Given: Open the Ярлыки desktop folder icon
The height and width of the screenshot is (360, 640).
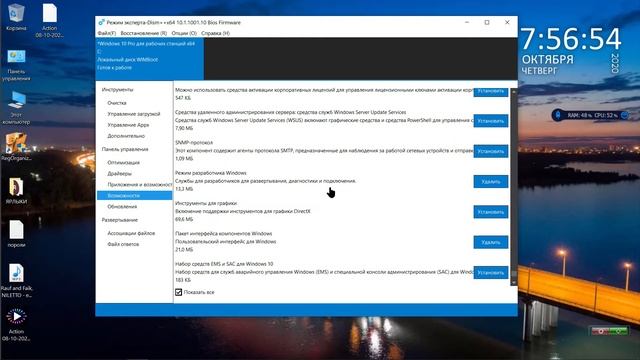Looking at the screenshot, I should (16, 191).
